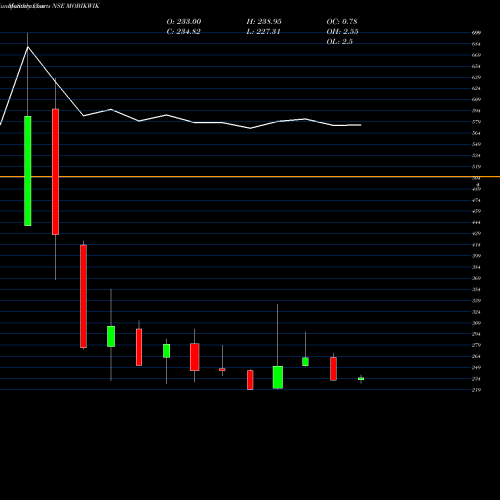Click the OL: 2.5 value
This screenshot has height=500, width=500.
(340, 42)
